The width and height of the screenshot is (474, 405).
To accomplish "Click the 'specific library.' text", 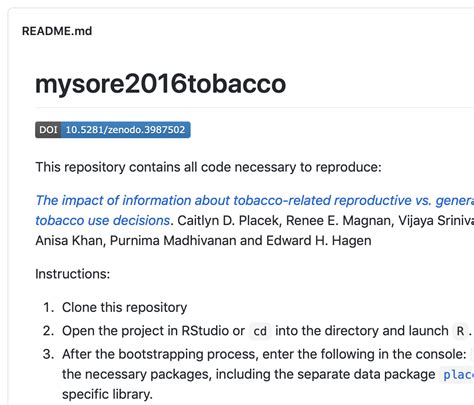I will pyautogui.click(x=107, y=394).
